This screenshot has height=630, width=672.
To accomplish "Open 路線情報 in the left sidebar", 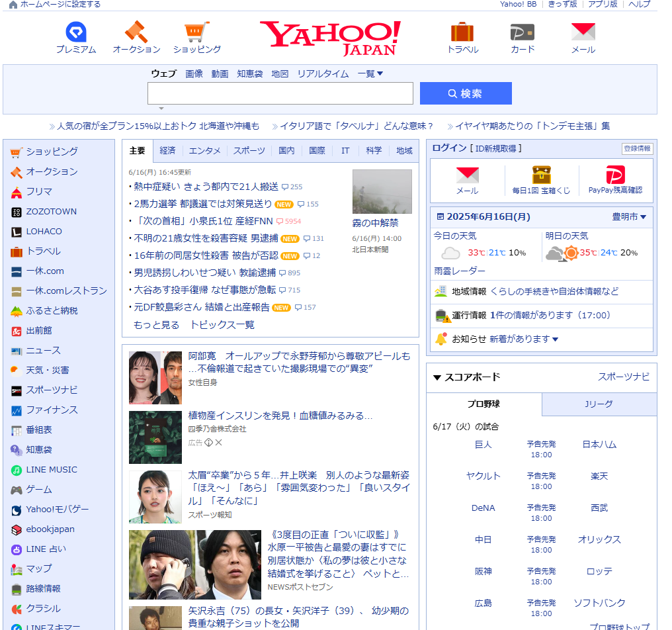I will pos(43,588).
